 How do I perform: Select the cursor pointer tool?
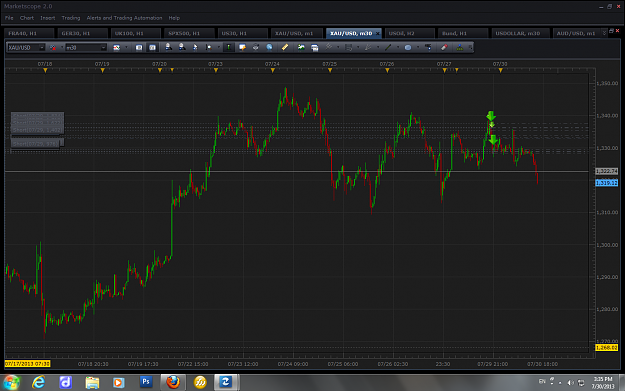195,47
